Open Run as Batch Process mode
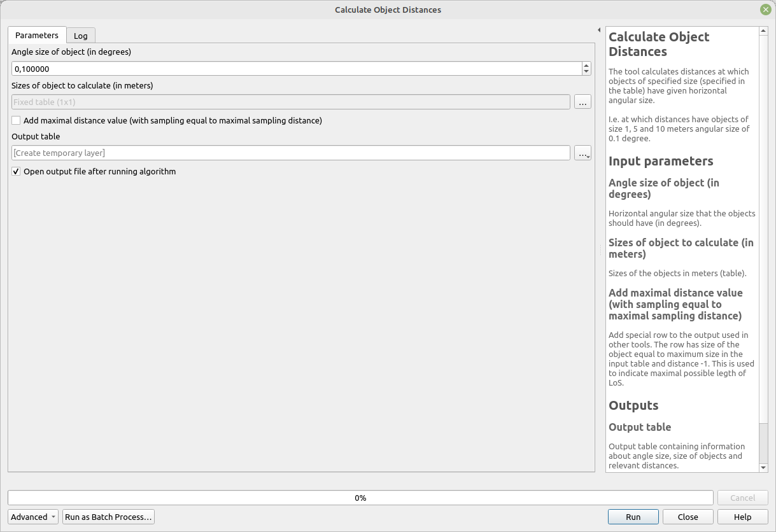This screenshot has width=776, height=532. pos(108,517)
